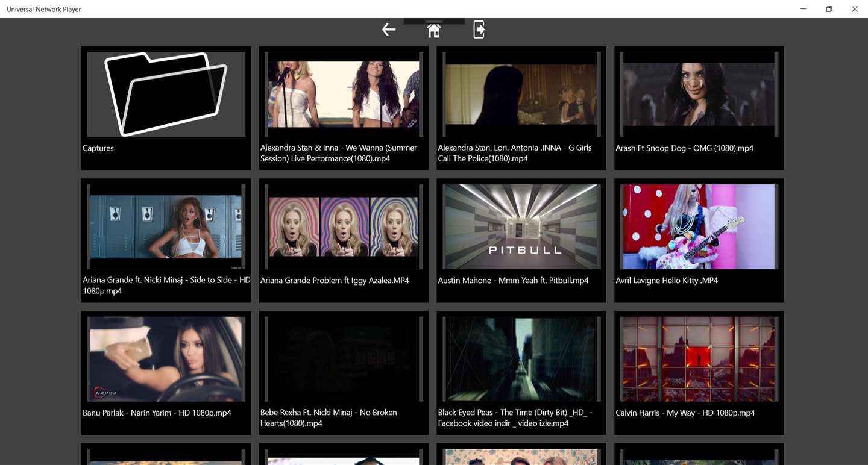
Task: Minimize the Universal Network Player window
Action: pos(804,9)
